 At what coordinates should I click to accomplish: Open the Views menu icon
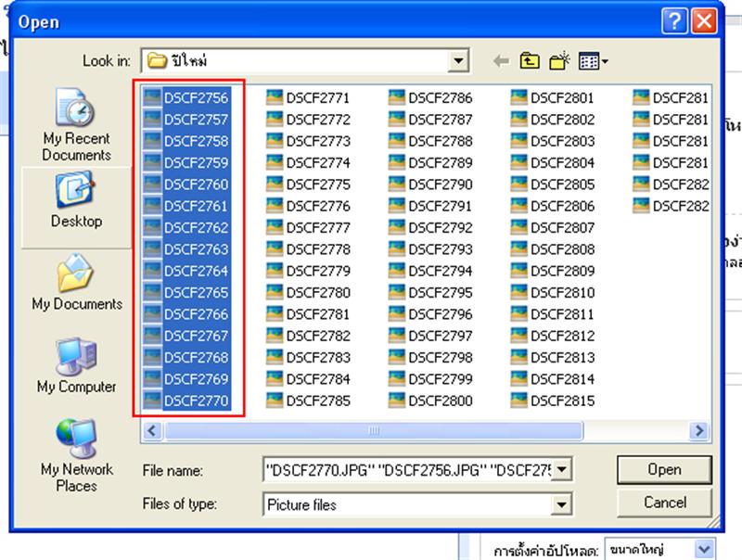(x=593, y=61)
